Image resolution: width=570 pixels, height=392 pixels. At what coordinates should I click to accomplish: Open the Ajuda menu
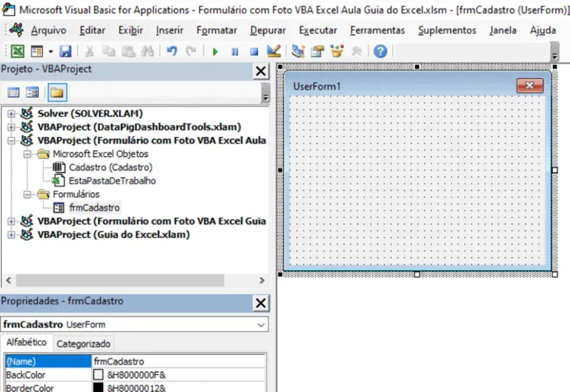tap(543, 30)
